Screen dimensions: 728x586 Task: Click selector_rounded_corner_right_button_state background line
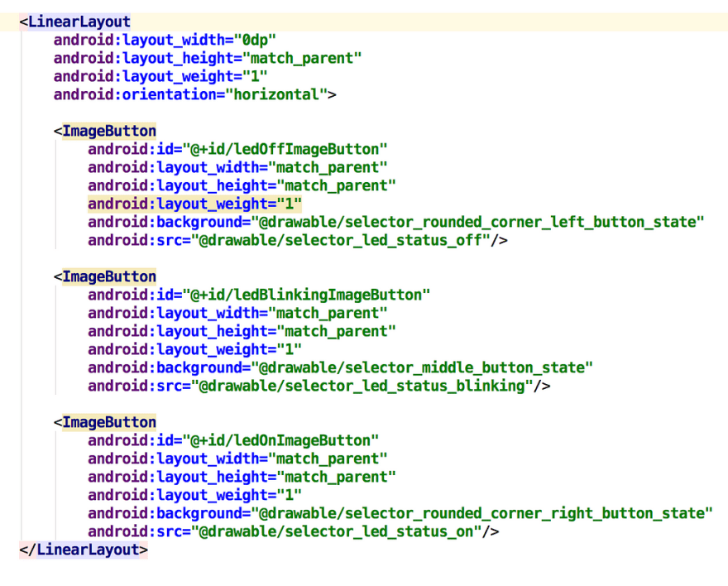[x=400, y=513]
